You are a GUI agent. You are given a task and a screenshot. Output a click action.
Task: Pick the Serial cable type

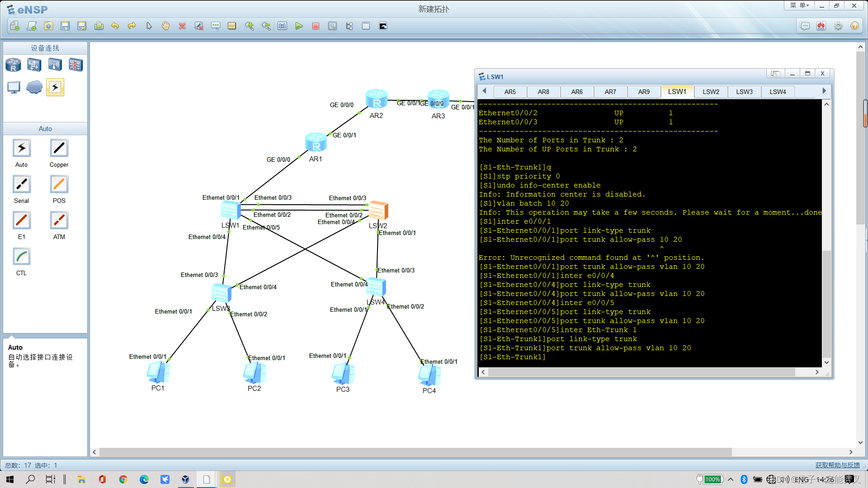click(21, 184)
